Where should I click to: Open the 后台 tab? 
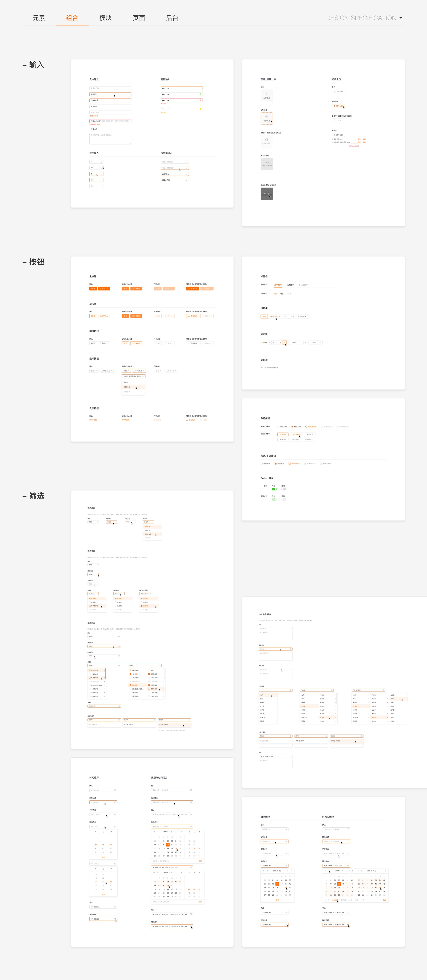(x=172, y=18)
